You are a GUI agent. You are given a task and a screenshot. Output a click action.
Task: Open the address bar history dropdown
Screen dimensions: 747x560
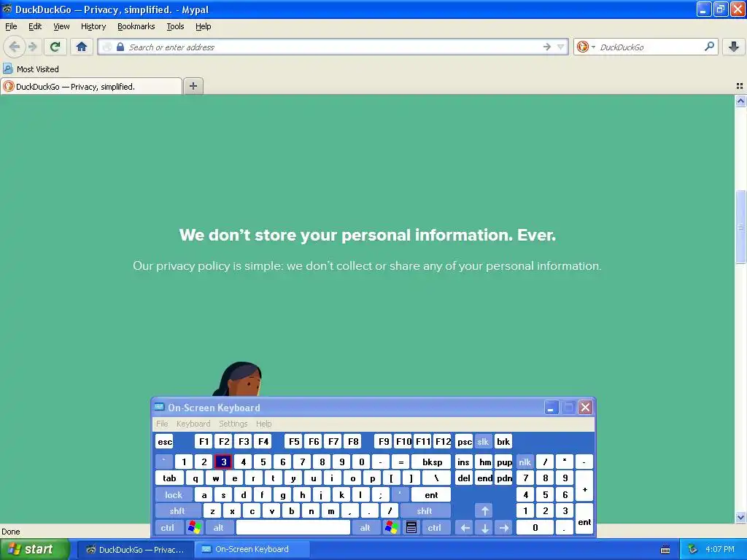click(x=561, y=47)
